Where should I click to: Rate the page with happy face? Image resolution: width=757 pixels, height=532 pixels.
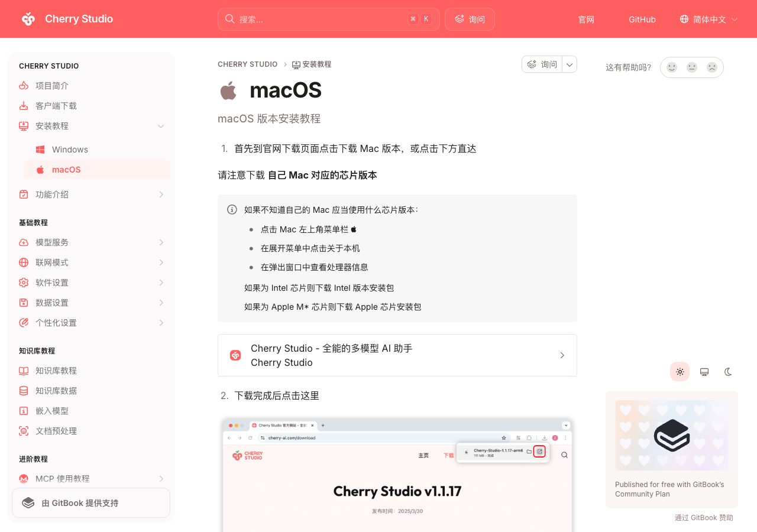pos(672,67)
